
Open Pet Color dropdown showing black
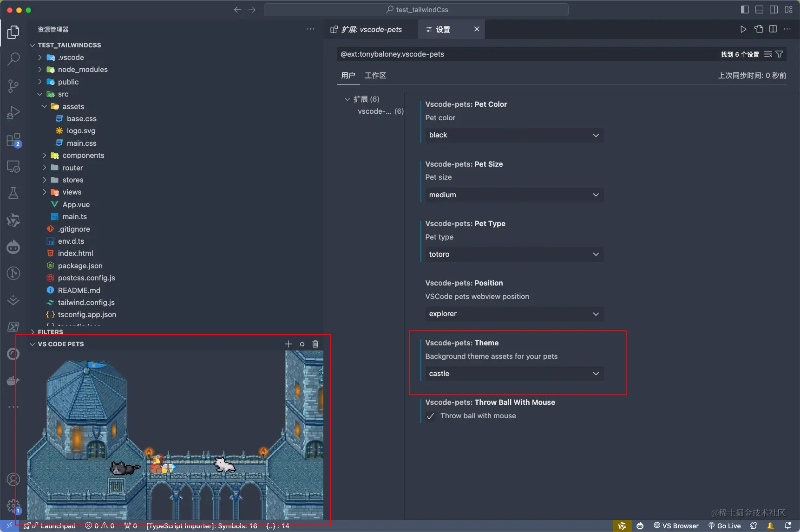pos(514,135)
